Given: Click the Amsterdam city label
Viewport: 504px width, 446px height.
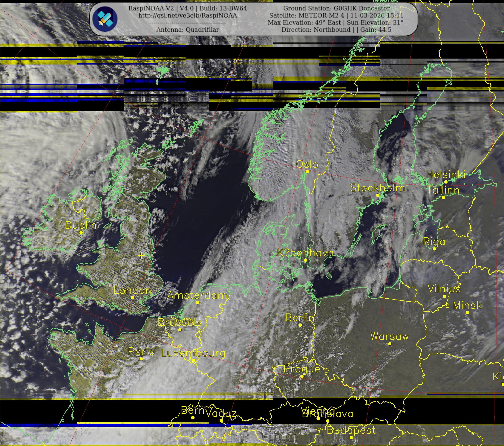Looking at the screenshot, I should click(x=197, y=295).
